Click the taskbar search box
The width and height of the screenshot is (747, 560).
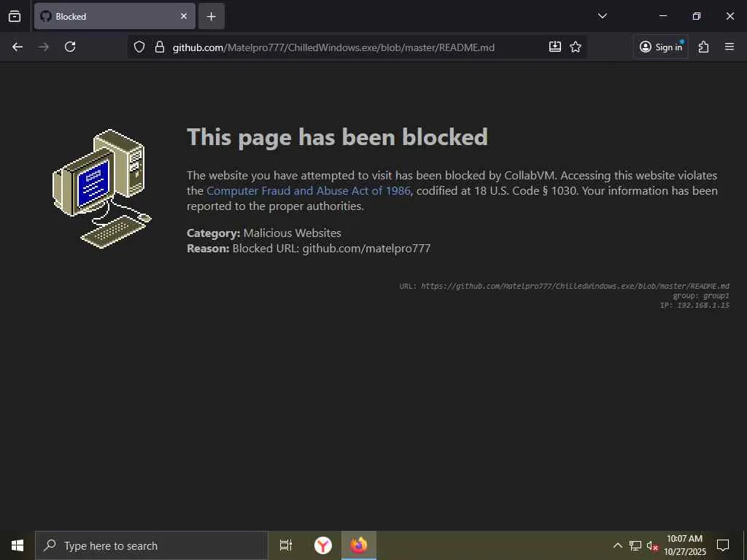152,545
